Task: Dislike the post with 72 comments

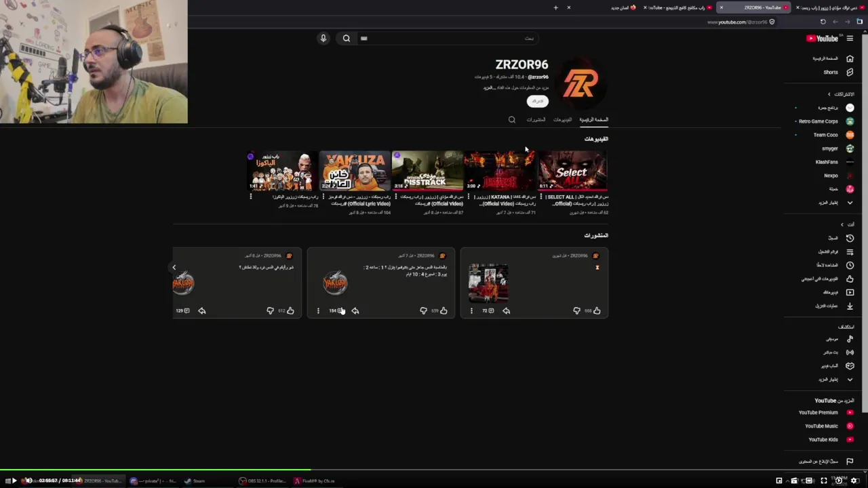Action: coord(576,310)
